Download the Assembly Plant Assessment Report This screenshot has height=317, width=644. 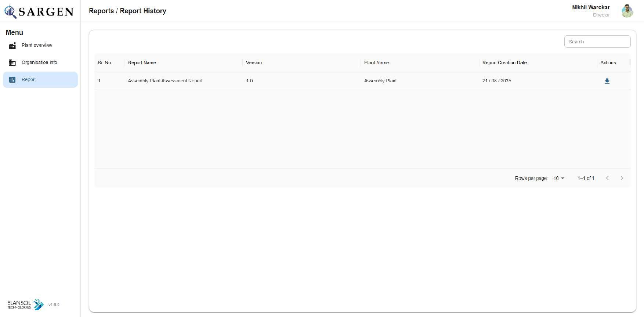[607, 81]
